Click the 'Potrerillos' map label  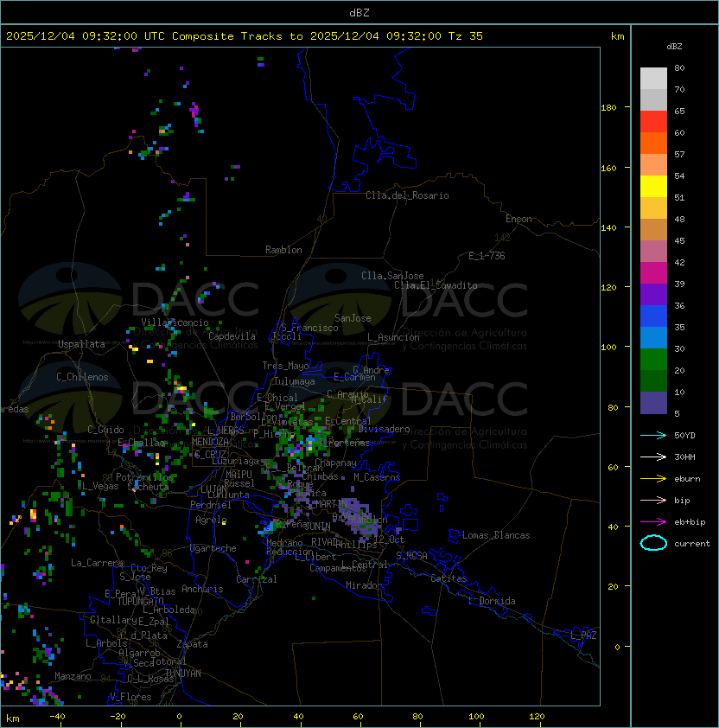(x=144, y=477)
